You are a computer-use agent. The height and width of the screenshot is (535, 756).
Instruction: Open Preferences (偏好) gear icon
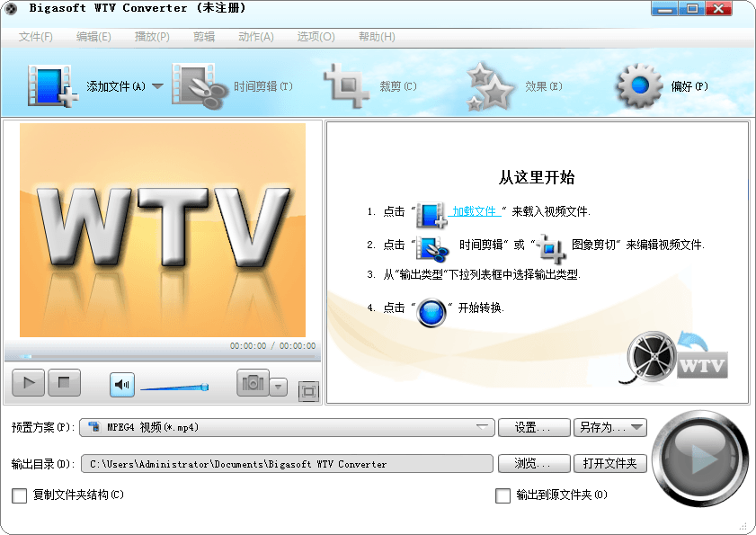click(x=639, y=86)
